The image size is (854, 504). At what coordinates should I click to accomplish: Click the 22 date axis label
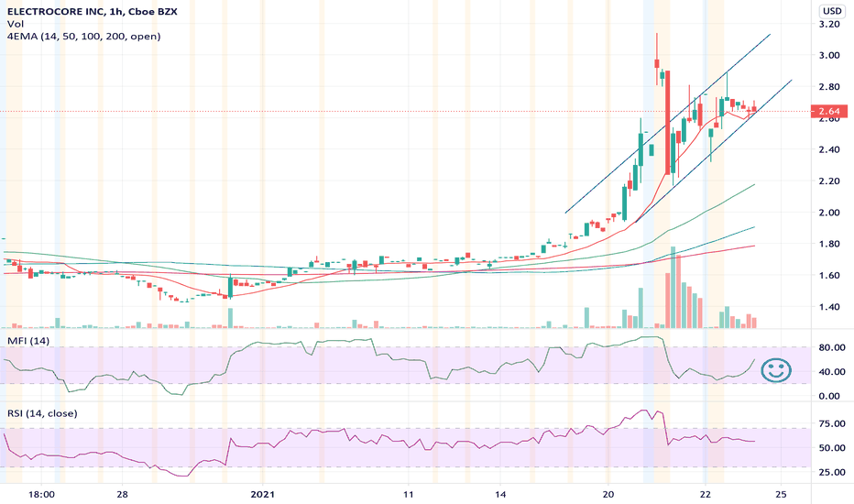[706, 495]
